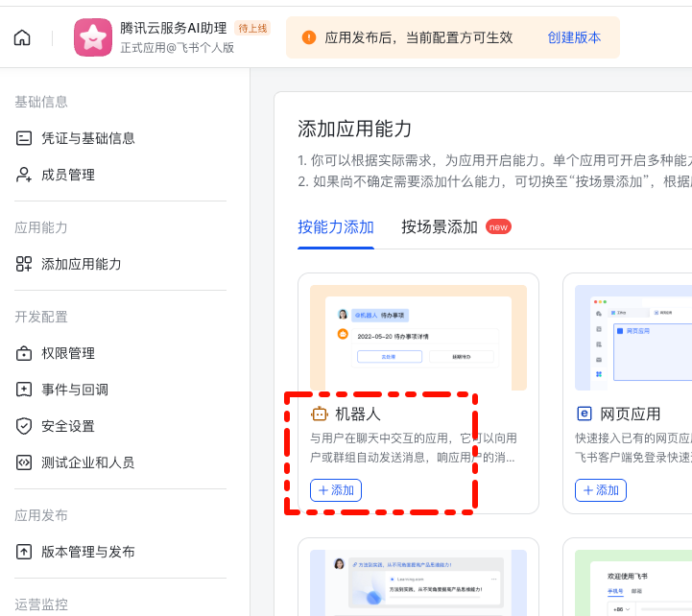The image size is (692, 616).
Task: Click the 机器人 robot icon
Action: click(x=320, y=414)
